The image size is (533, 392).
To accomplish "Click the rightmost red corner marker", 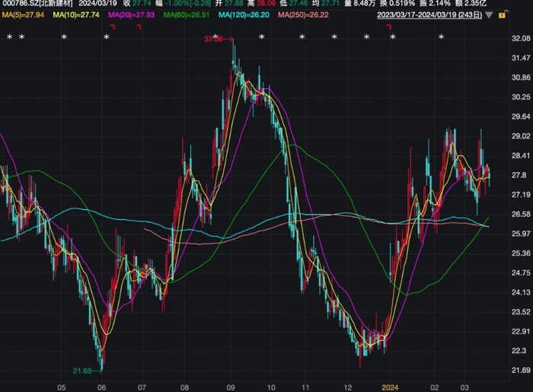I will click(390, 28).
